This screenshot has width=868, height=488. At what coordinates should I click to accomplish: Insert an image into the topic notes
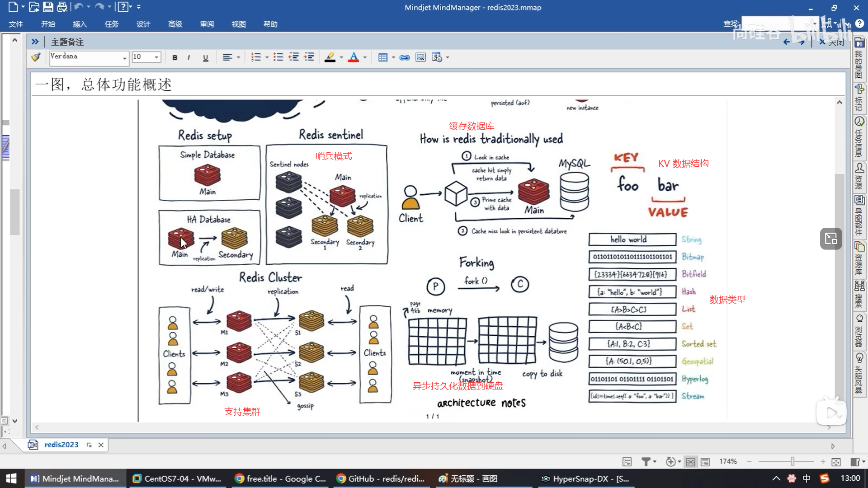pyautogui.click(x=420, y=57)
